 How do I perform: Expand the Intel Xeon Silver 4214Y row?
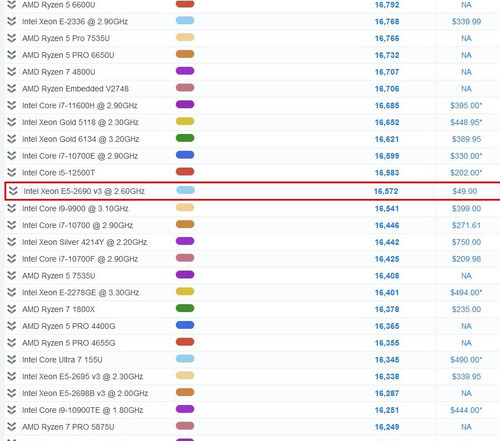12,242
